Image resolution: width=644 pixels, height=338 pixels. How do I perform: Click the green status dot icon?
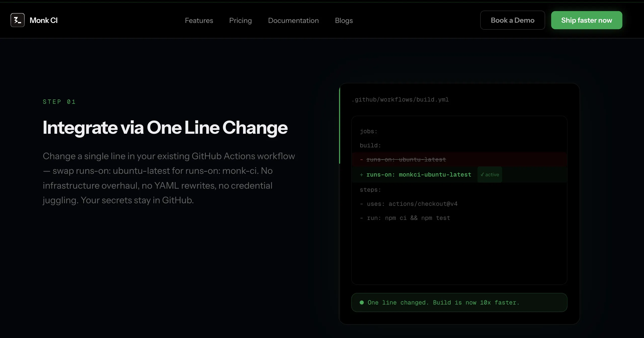click(x=362, y=302)
